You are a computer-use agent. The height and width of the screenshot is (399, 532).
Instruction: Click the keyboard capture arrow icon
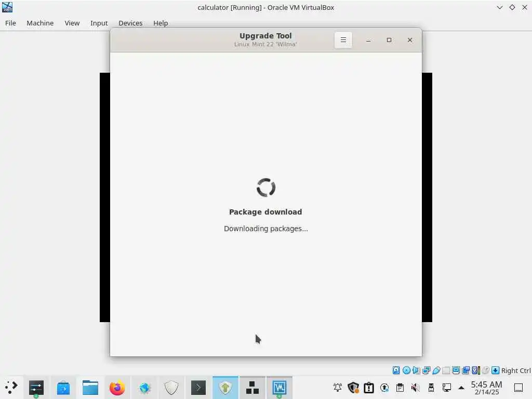pyautogui.click(x=495, y=370)
